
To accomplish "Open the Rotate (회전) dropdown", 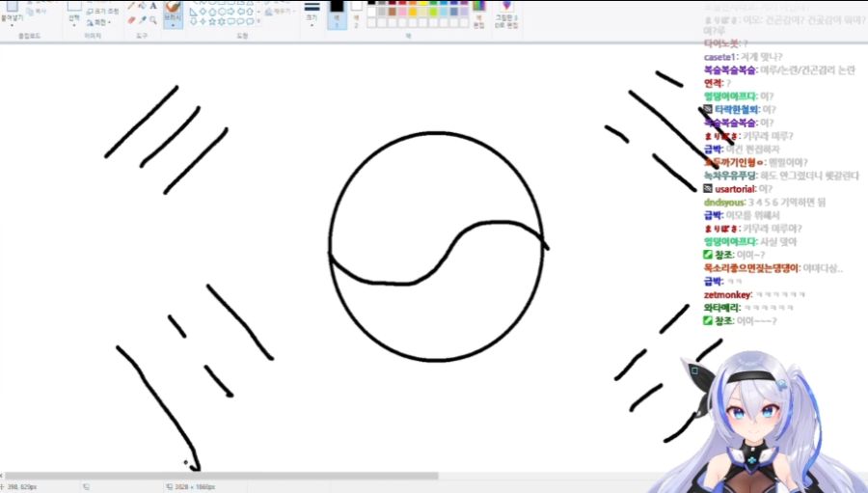I will 99,22.
